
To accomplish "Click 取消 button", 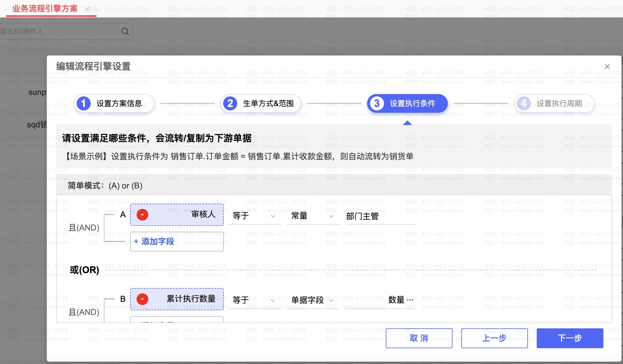I will click(x=419, y=338).
